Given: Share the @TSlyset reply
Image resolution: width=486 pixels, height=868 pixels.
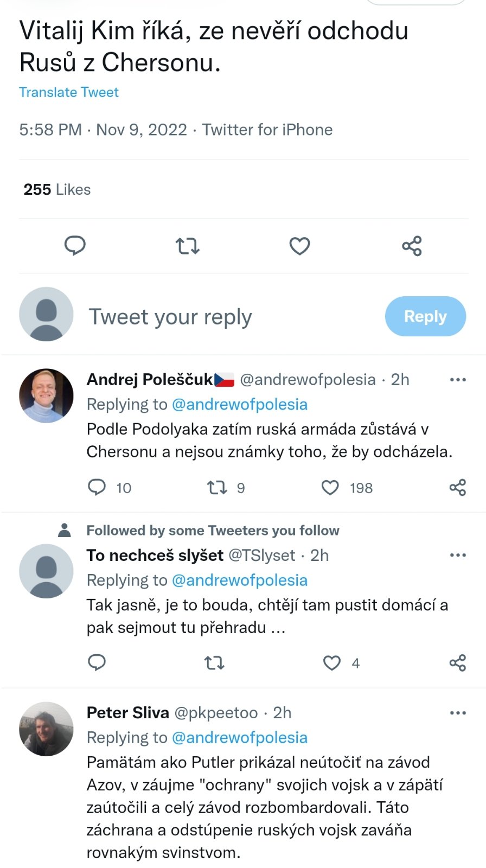Looking at the screenshot, I should (x=457, y=663).
